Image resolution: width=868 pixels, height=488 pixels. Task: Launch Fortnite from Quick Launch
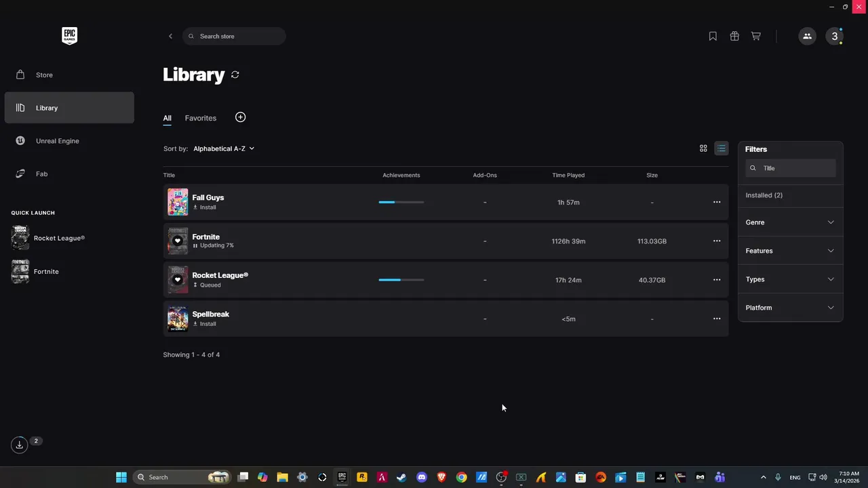coord(36,272)
